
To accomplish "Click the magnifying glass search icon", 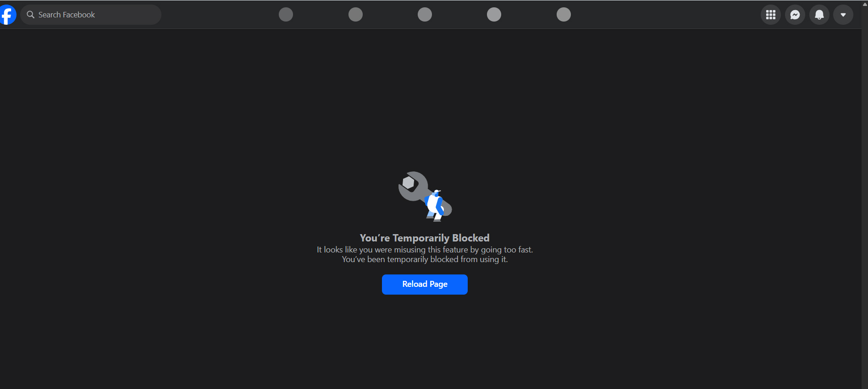I will (31, 15).
